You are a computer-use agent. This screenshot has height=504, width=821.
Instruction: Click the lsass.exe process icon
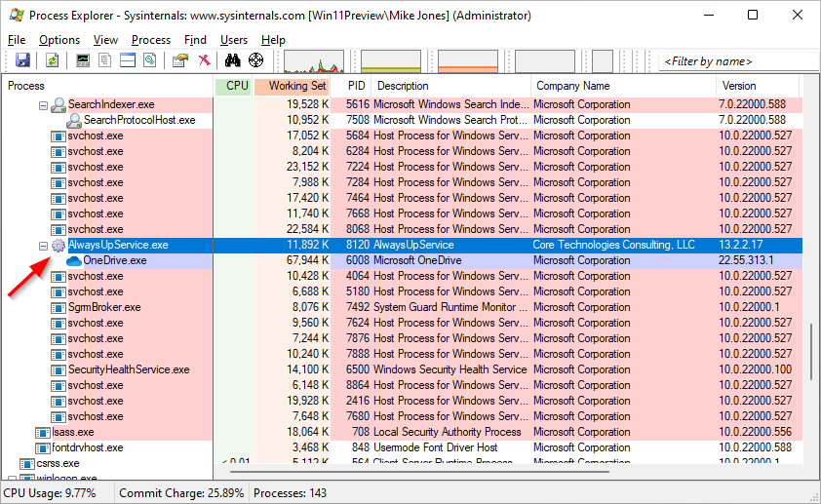click(x=42, y=433)
